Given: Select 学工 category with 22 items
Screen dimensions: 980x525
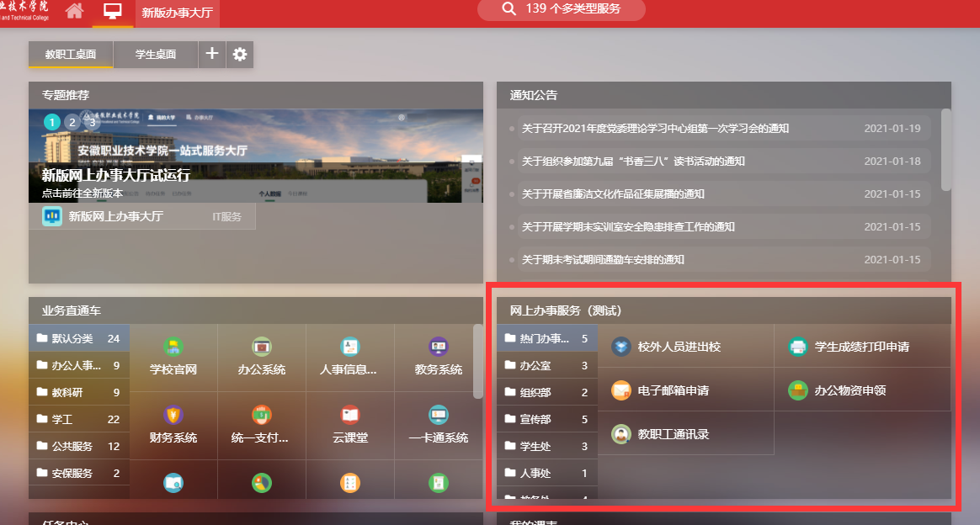Looking at the screenshot, I should 79,419.
